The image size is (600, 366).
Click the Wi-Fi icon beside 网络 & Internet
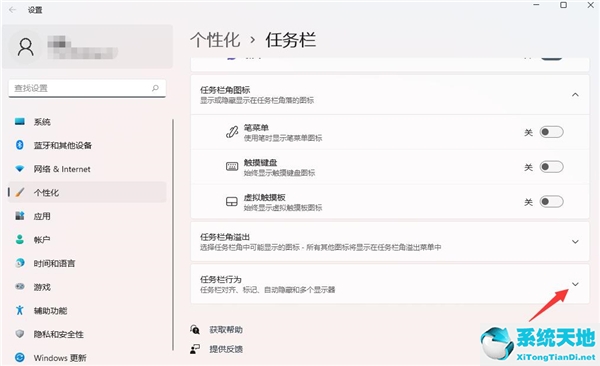point(20,168)
